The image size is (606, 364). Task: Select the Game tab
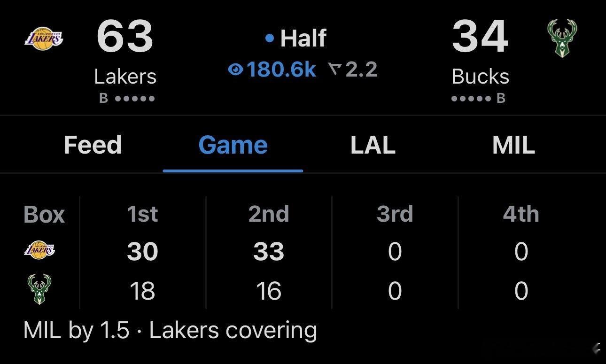(233, 145)
